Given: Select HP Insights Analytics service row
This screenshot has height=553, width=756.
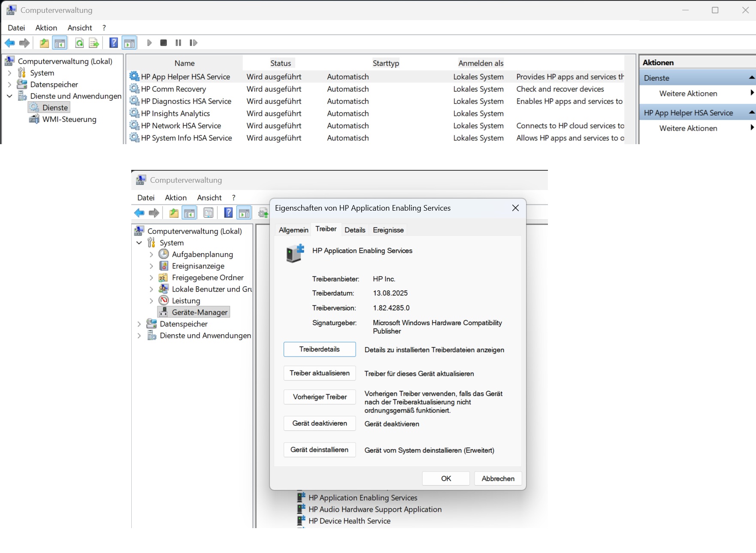Looking at the screenshot, I should 376,114.
